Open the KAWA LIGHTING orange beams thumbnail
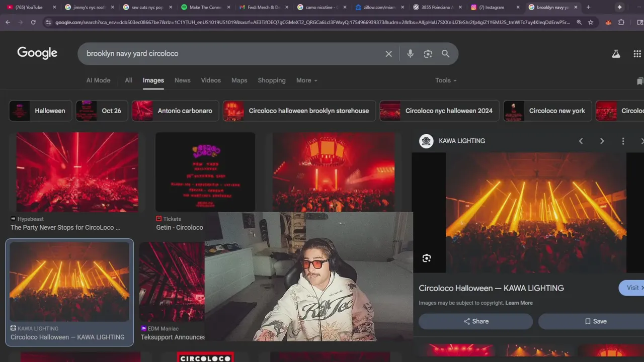644x362 pixels. 69,282
